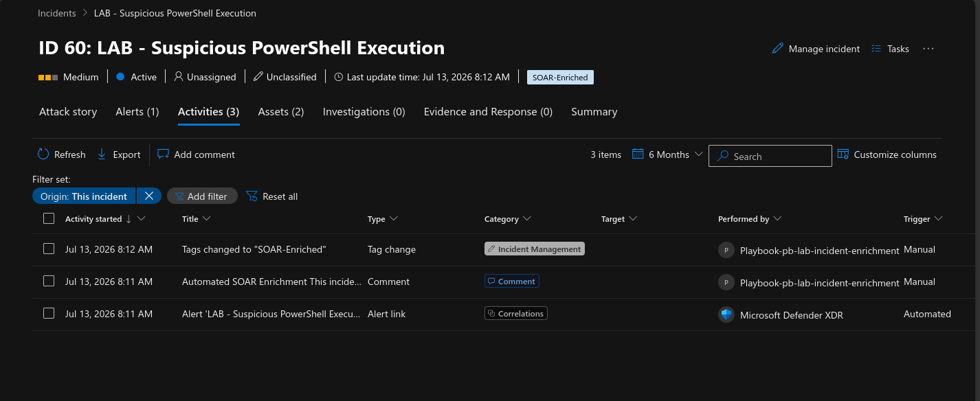The image size is (980, 401).
Task: Click the Reset all filter icon
Action: point(252,196)
